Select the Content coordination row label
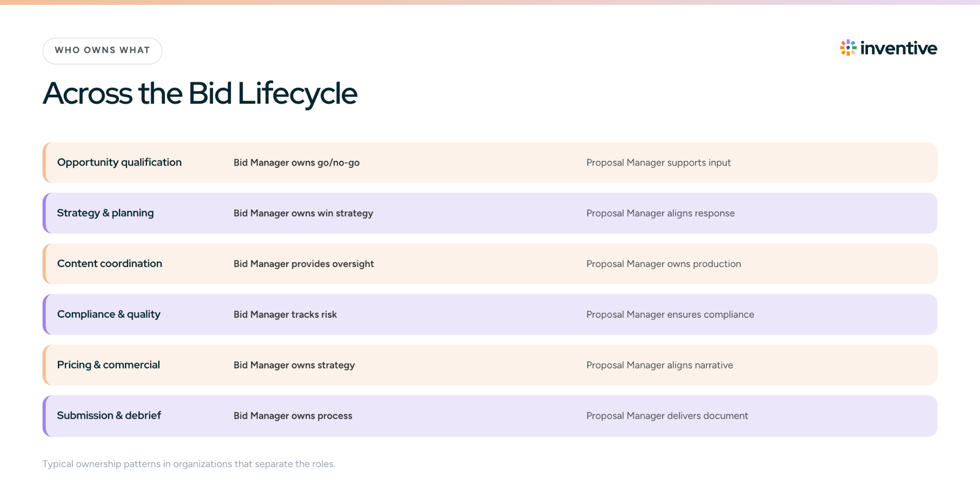Screen dimensions: 980x490 tap(110, 264)
